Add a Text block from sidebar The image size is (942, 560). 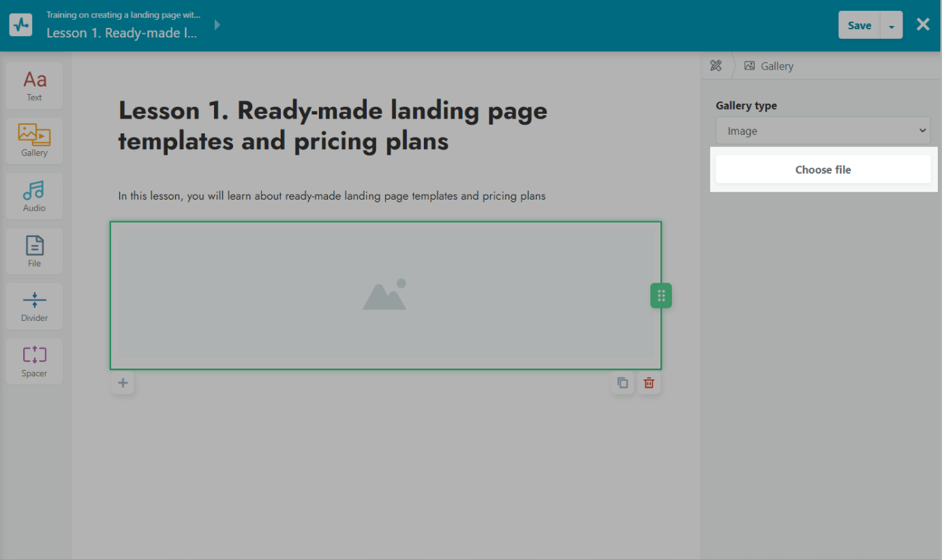(34, 86)
